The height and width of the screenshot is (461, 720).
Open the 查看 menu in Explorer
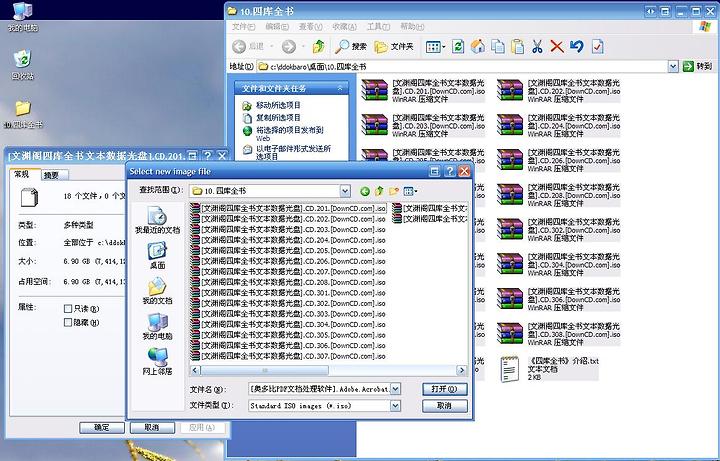click(x=310, y=27)
